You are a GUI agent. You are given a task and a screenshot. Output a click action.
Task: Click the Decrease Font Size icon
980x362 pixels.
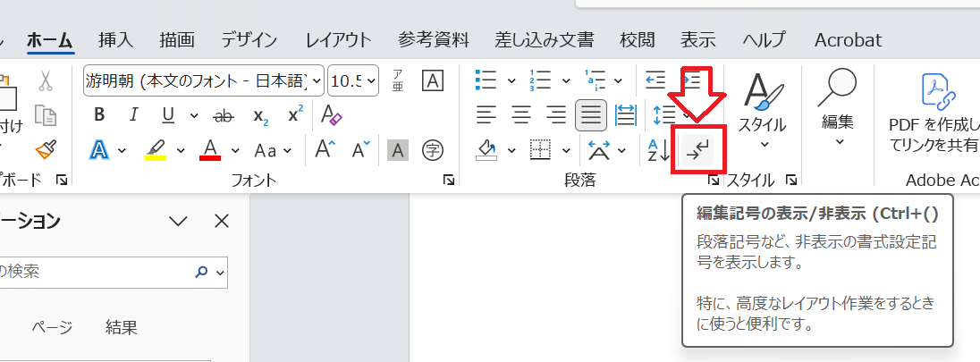361,150
